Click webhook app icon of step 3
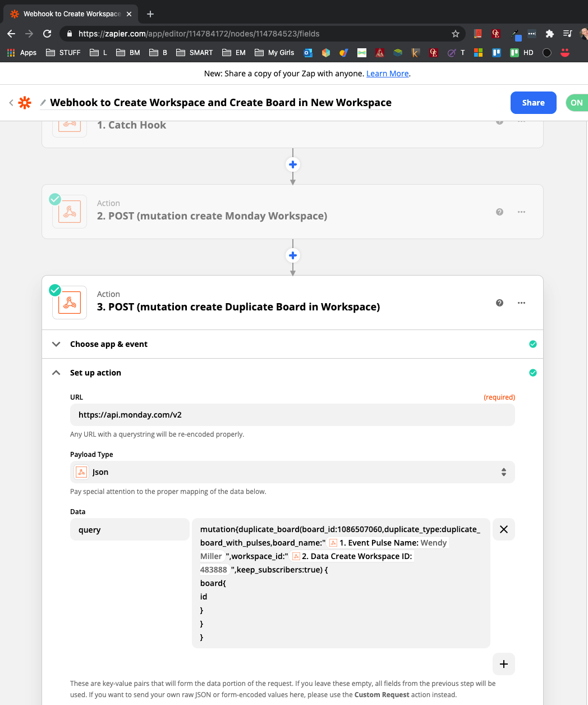 (70, 303)
